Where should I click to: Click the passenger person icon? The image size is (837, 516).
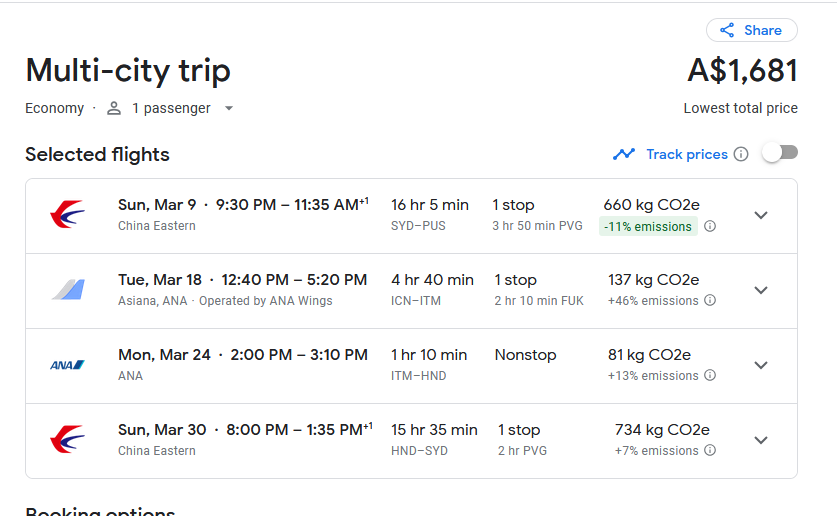pyautogui.click(x=114, y=108)
